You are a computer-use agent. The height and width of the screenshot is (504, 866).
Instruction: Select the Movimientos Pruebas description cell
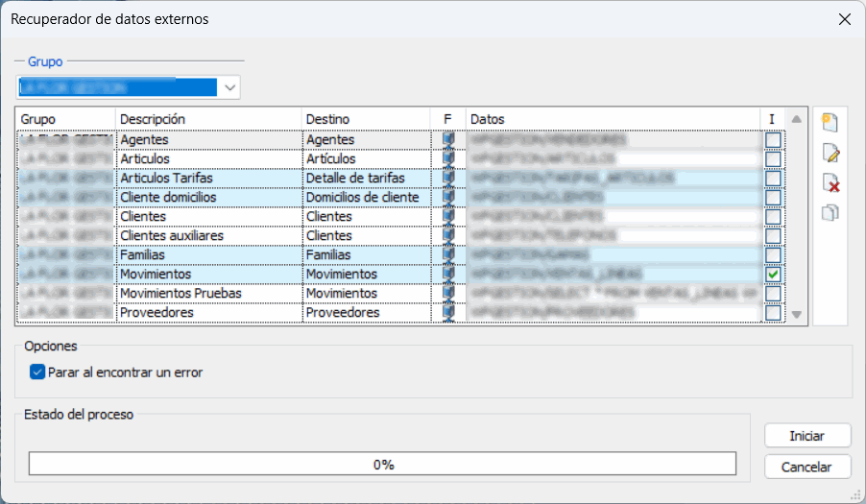[x=209, y=293]
